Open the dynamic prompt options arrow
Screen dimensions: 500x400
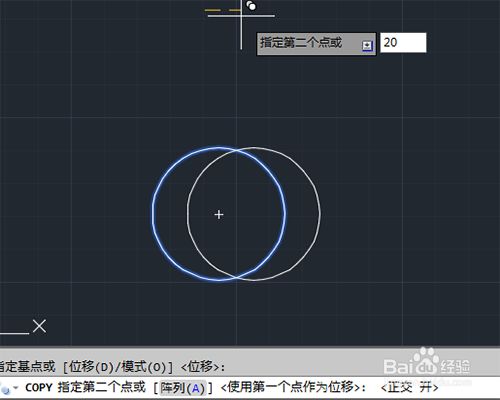pos(367,45)
